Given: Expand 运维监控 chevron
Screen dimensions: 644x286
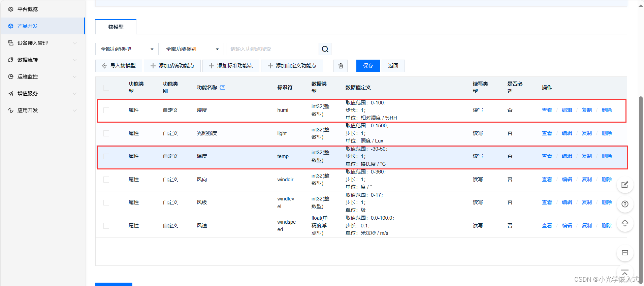Looking at the screenshot, I should point(75,77).
